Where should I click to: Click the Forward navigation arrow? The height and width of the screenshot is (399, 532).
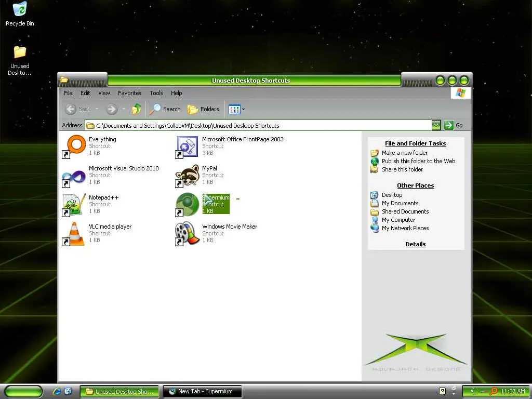(x=111, y=109)
